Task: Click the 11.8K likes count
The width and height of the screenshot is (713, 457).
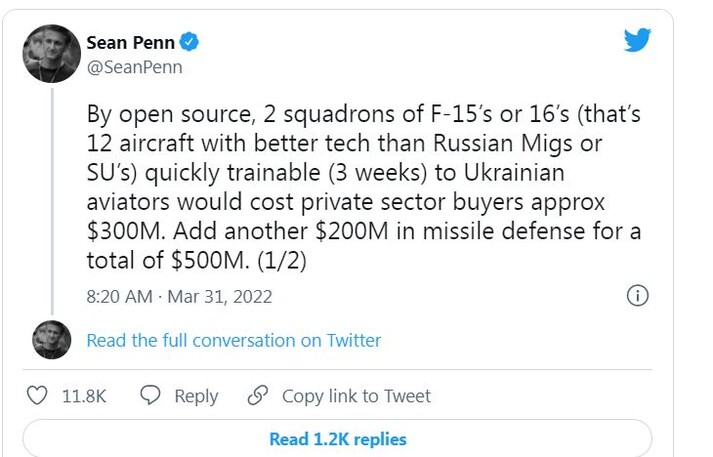Action: (x=84, y=396)
